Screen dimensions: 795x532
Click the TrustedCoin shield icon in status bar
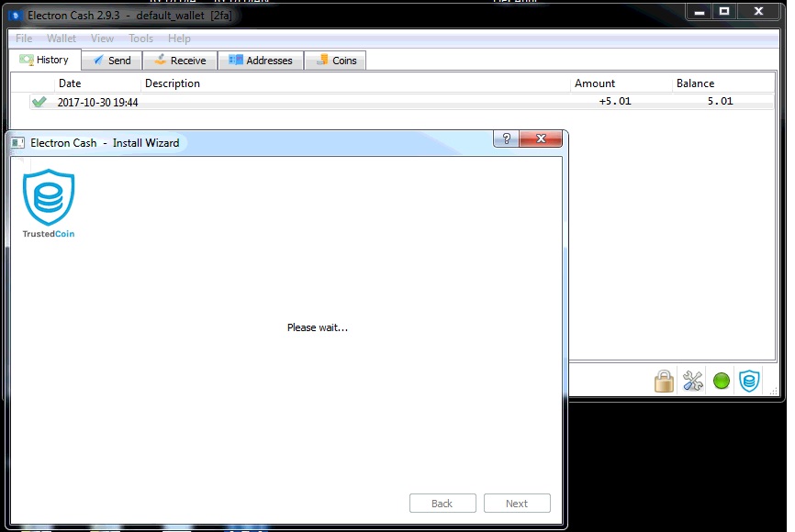749,381
